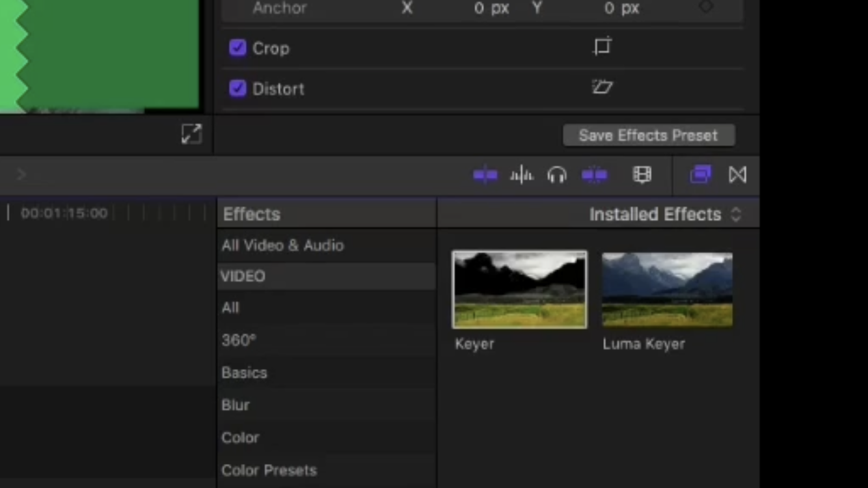Open the Installed Effects dropdown
Screen dimensions: 868x488
736,214
